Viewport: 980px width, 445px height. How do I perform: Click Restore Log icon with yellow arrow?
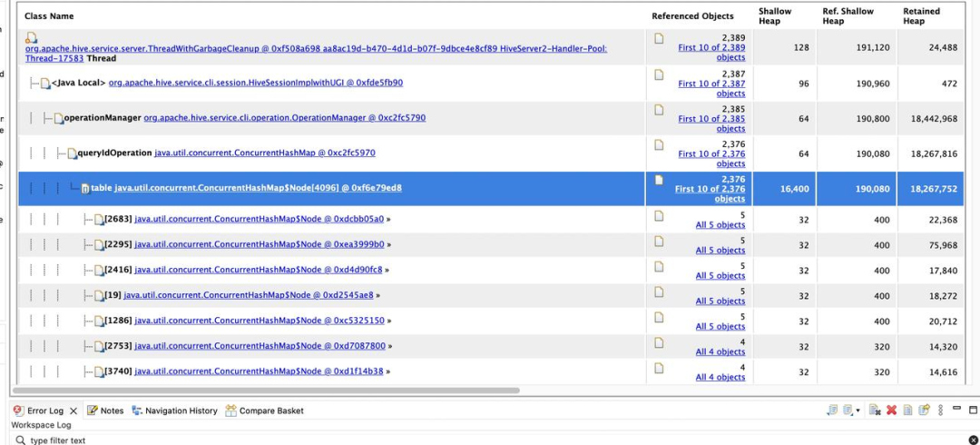pos(924,410)
